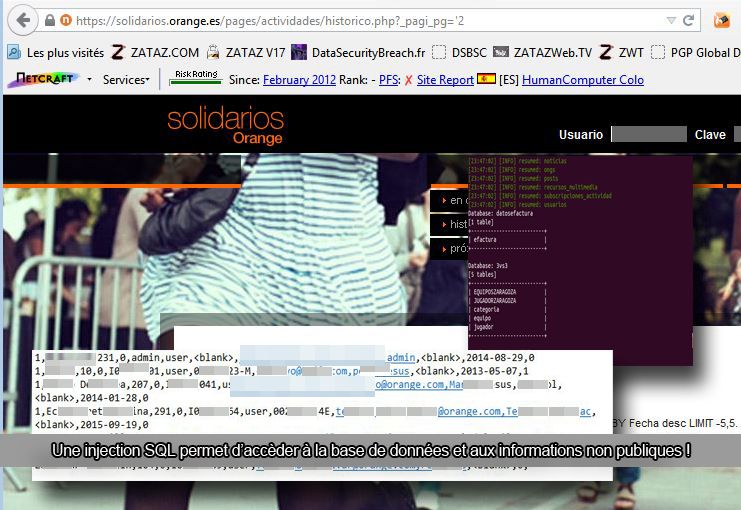Click the Les plus visités magnifier icon
This screenshot has width=741, height=510.
click(14, 52)
